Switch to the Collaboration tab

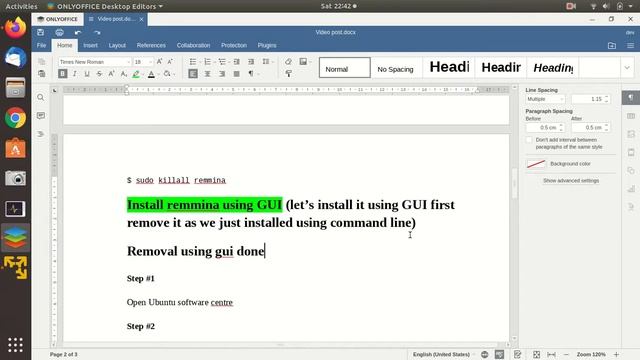[193, 45]
